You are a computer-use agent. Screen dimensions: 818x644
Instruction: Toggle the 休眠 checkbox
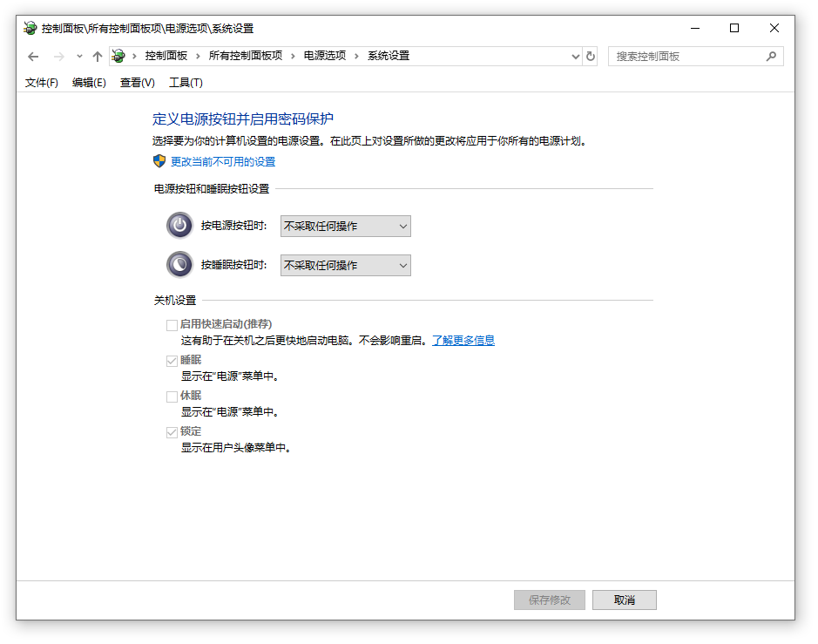[172, 397]
